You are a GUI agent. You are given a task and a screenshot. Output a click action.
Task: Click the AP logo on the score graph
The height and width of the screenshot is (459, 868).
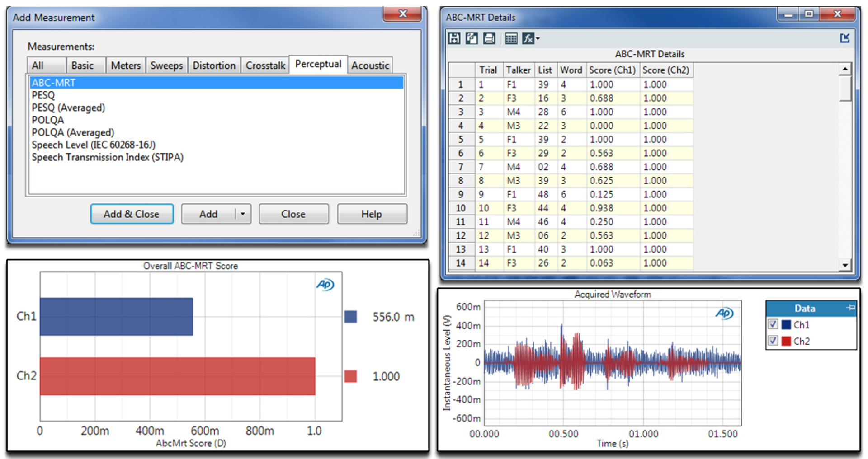click(x=324, y=285)
